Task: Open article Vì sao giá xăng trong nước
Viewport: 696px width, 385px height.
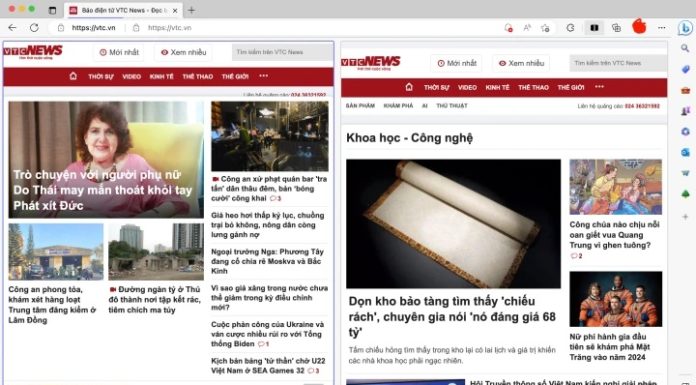Action: pos(269,298)
